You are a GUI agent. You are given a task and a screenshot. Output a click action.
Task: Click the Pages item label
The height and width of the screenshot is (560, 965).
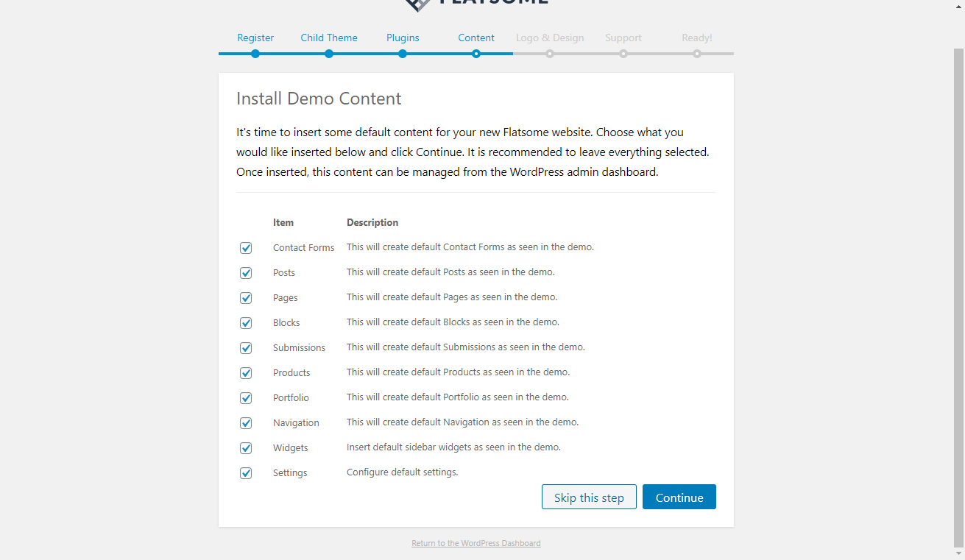tap(286, 298)
